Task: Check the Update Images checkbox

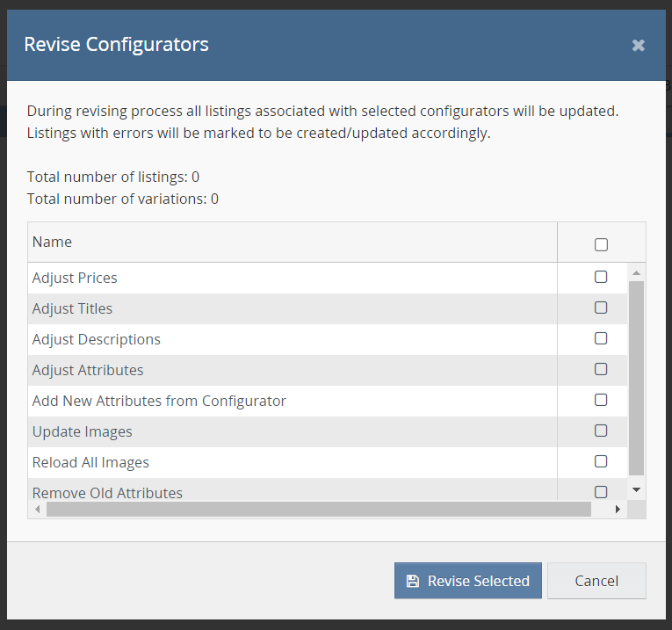Action: (x=601, y=431)
